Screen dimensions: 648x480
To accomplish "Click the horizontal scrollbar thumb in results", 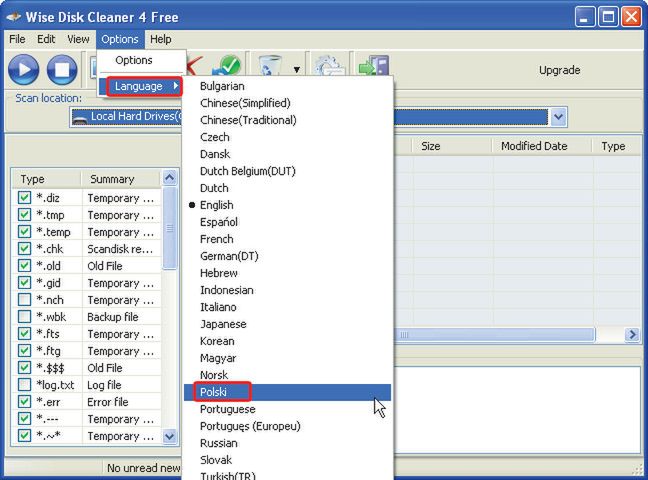I will [x=495, y=334].
